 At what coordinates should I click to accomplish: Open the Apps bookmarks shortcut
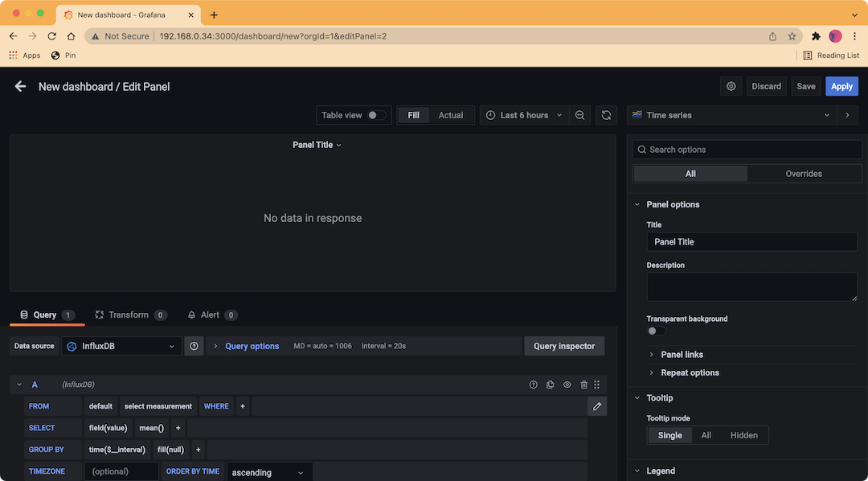tap(25, 55)
